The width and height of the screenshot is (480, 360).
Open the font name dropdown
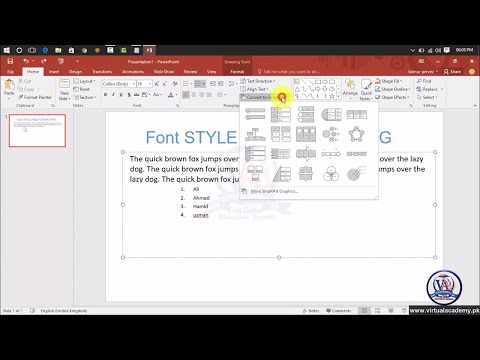click(x=134, y=84)
